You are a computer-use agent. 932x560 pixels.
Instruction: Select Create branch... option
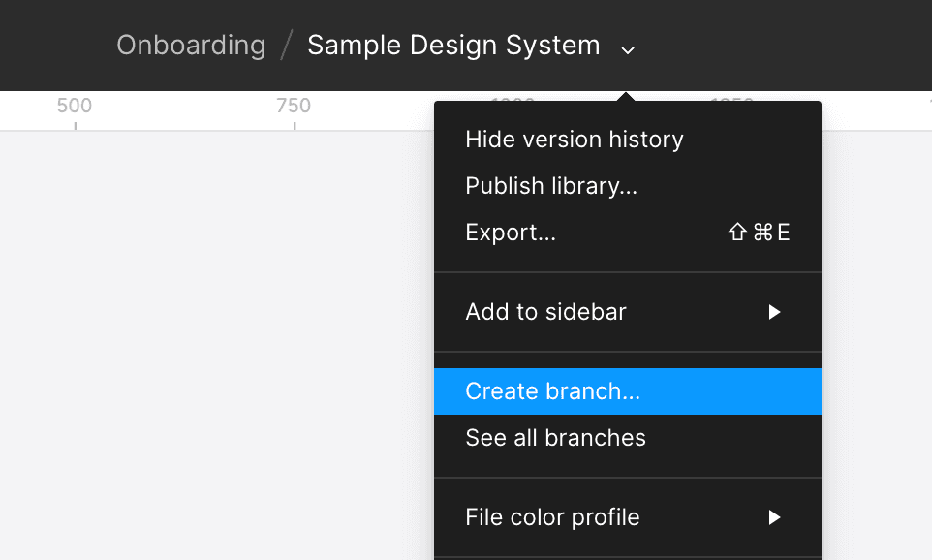click(628, 391)
